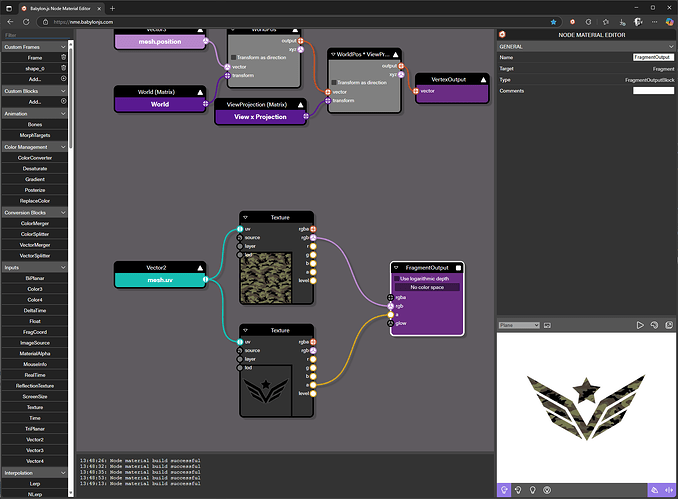Select the ColorConverter block in the list

pos(35,158)
